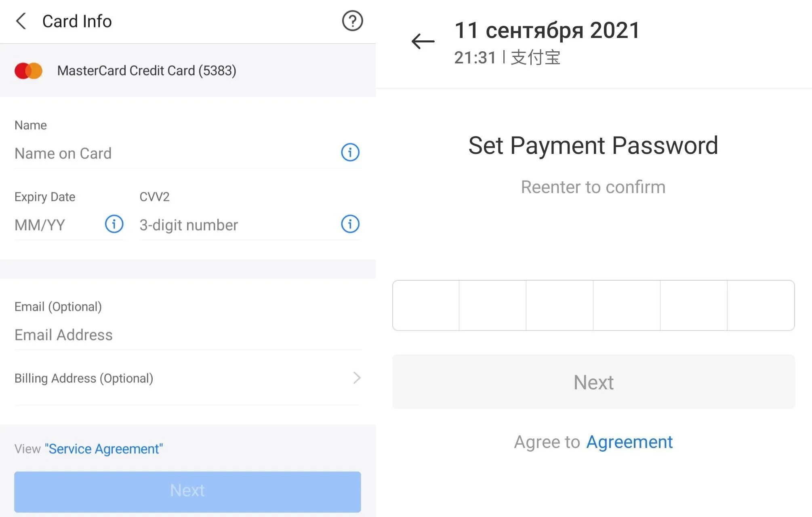The width and height of the screenshot is (812, 517).
Task: Open help question mark icon
Action: (352, 21)
